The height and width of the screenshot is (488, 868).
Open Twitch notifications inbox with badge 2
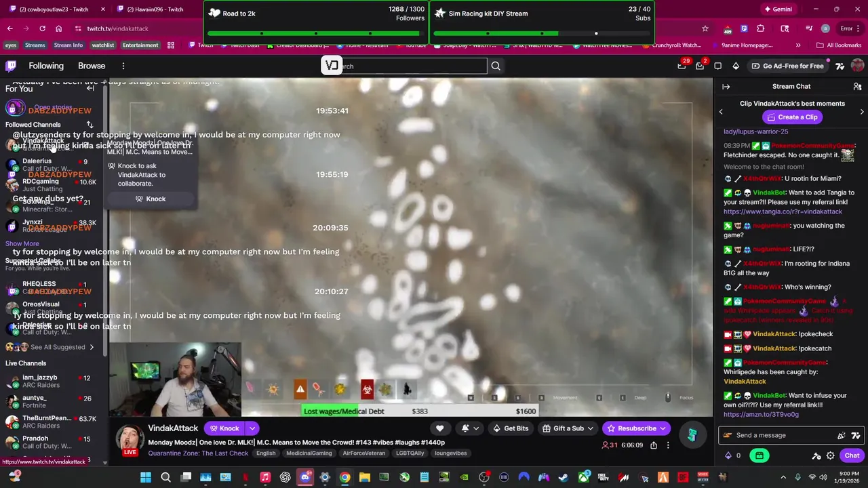pyautogui.click(x=700, y=66)
